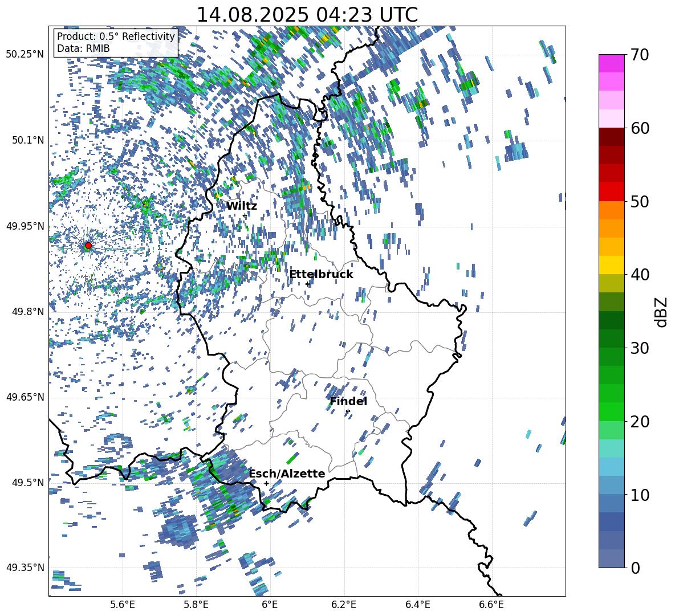Click the Findel station label
The width and height of the screenshot is (675, 616).
[x=348, y=401]
